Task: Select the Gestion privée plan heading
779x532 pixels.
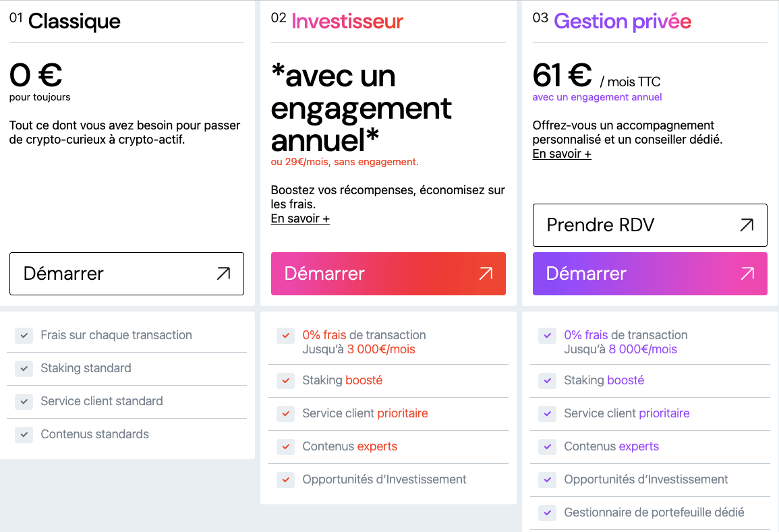Action: pos(623,22)
